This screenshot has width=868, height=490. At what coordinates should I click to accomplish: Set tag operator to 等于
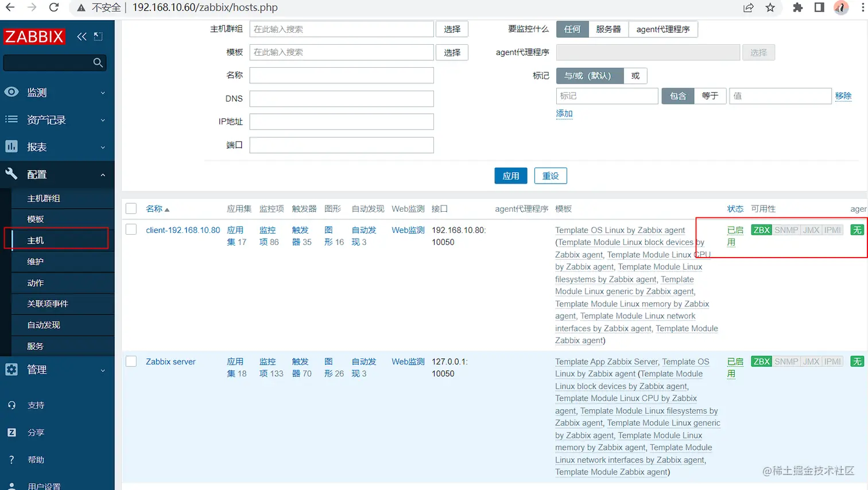click(x=710, y=96)
